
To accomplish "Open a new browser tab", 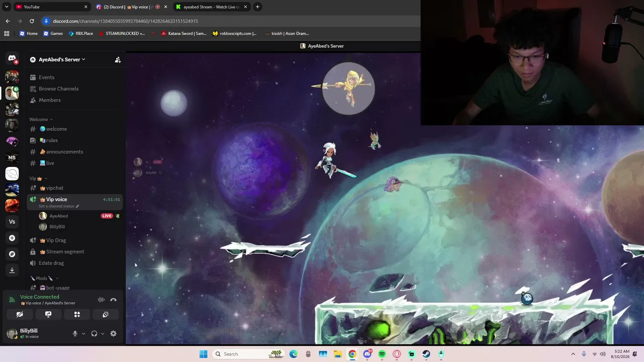I will pos(258,7).
